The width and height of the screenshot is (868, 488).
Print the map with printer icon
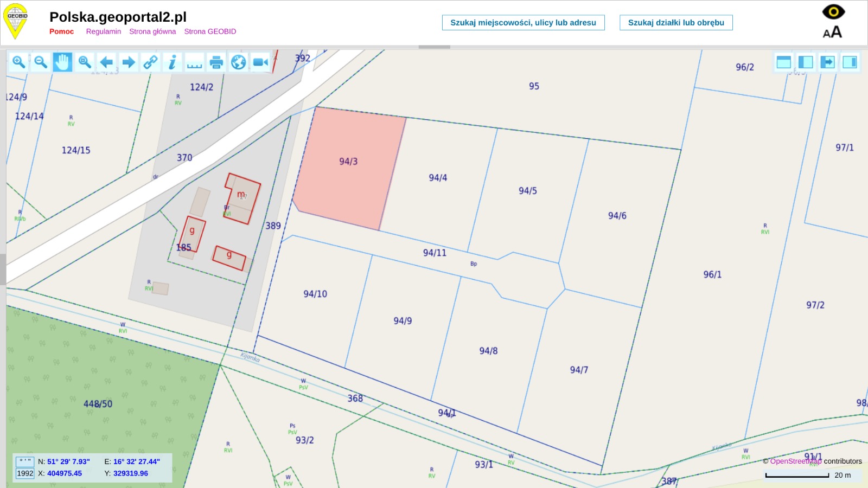click(x=216, y=62)
